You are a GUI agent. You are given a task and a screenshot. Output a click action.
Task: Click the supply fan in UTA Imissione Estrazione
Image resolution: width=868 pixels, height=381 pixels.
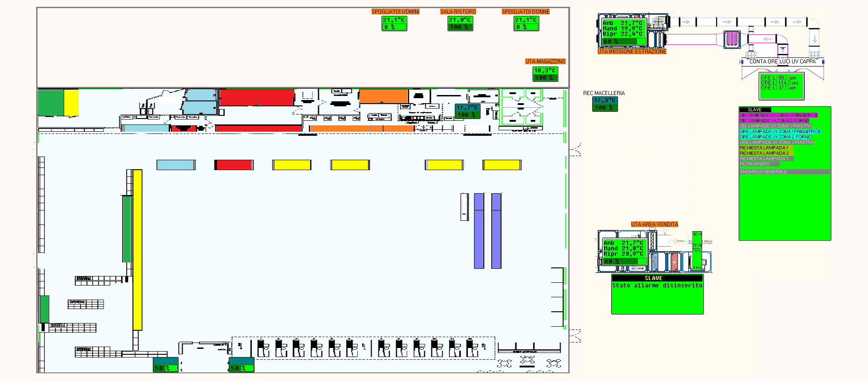click(x=658, y=22)
